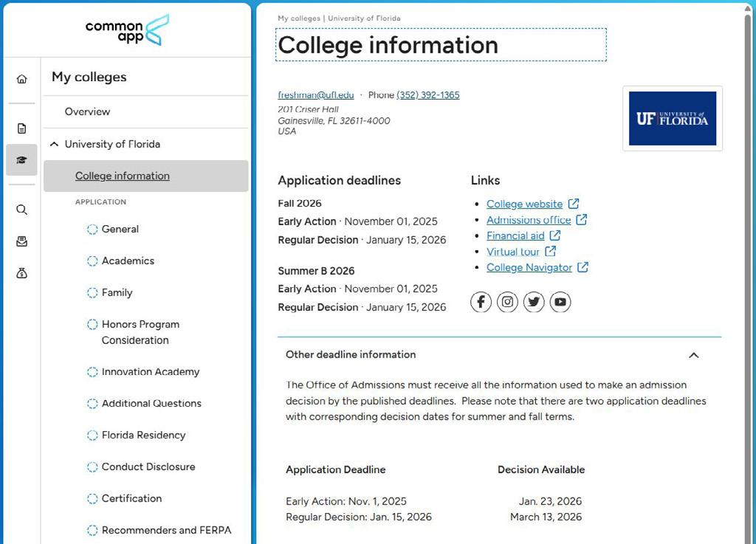This screenshot has height=544, width=756.
Task: Open the inbox tray sidebar icon
Action: tap(21, 241)
